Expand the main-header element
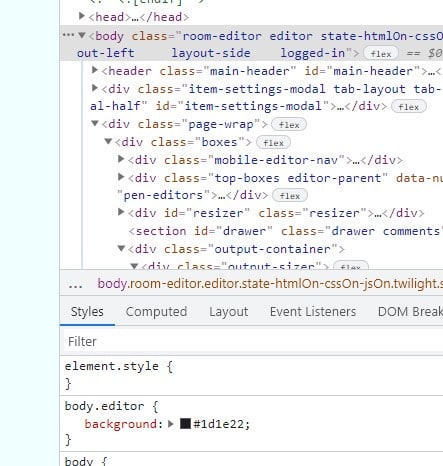Screen dimensions: 443x466 tap(95, 70)
